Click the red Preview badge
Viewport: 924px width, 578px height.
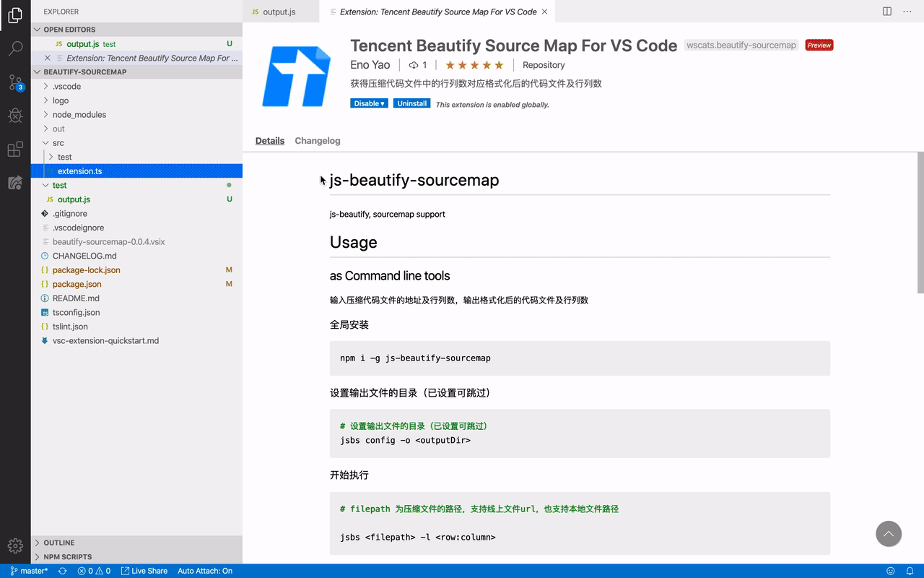819,45
